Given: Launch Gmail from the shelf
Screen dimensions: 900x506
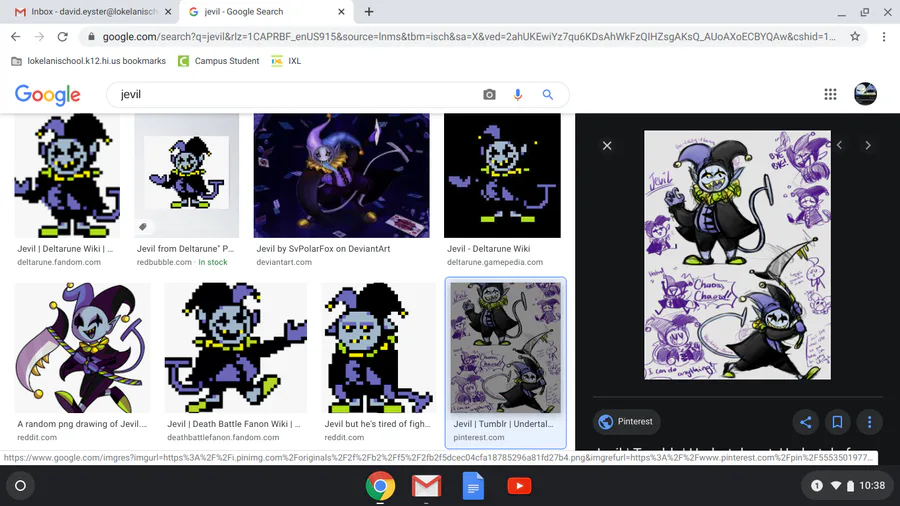Looking at the screenshot, I should pyautogui.click(x=426, y=486).
